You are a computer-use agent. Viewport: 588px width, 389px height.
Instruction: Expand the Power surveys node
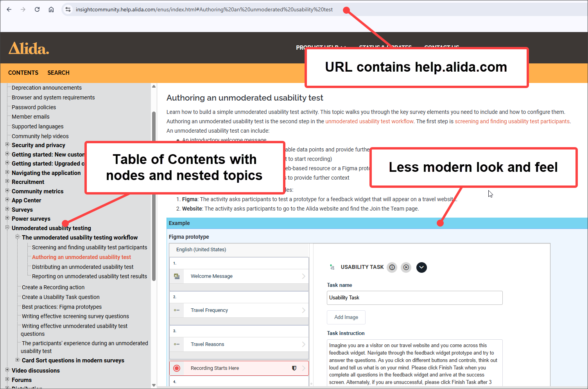7,218
